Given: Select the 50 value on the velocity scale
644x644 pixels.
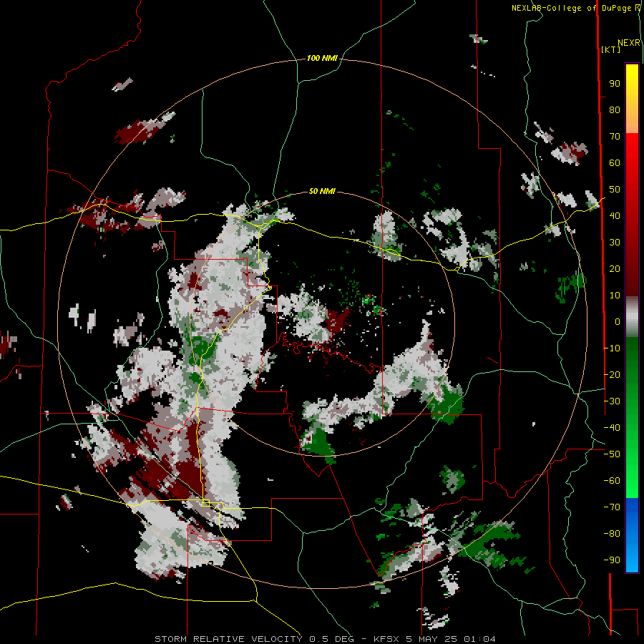Looking at the screenshot, I should tap(615, 190).
